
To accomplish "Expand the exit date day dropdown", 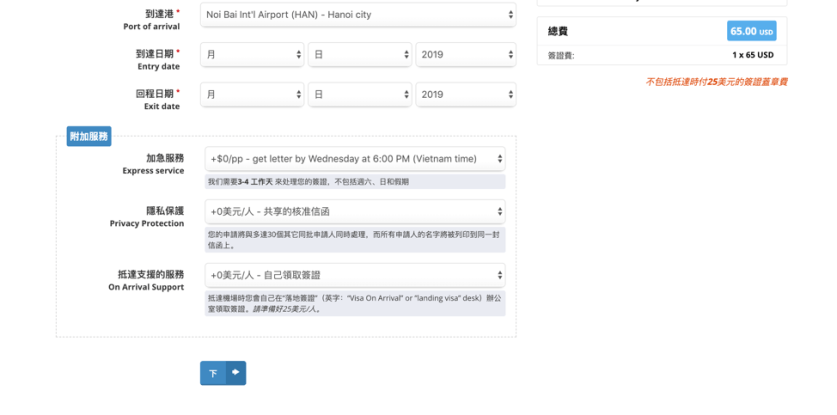I will (x=359, y=94).
